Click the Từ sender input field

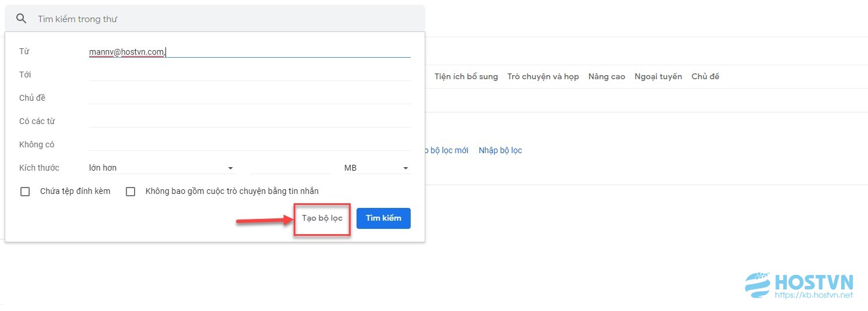(249, 52)
